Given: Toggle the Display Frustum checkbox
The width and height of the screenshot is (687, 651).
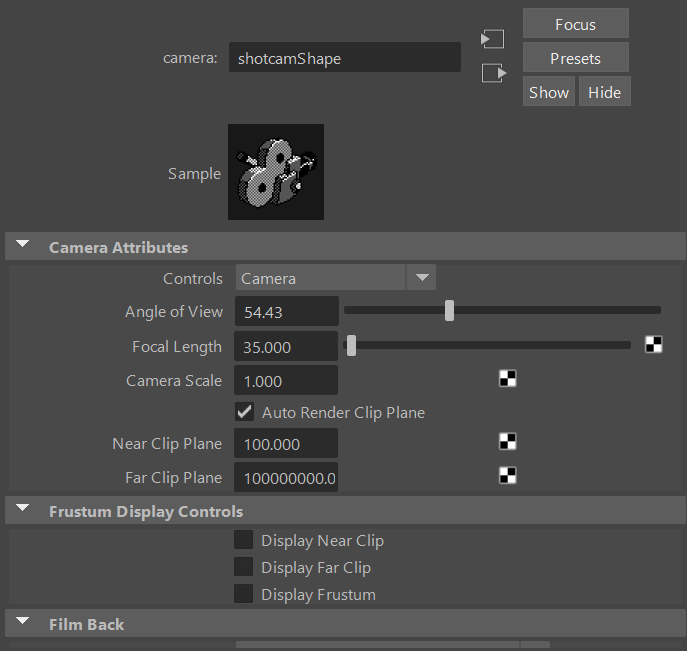Looking at the screenshot, I should point(243,594).
